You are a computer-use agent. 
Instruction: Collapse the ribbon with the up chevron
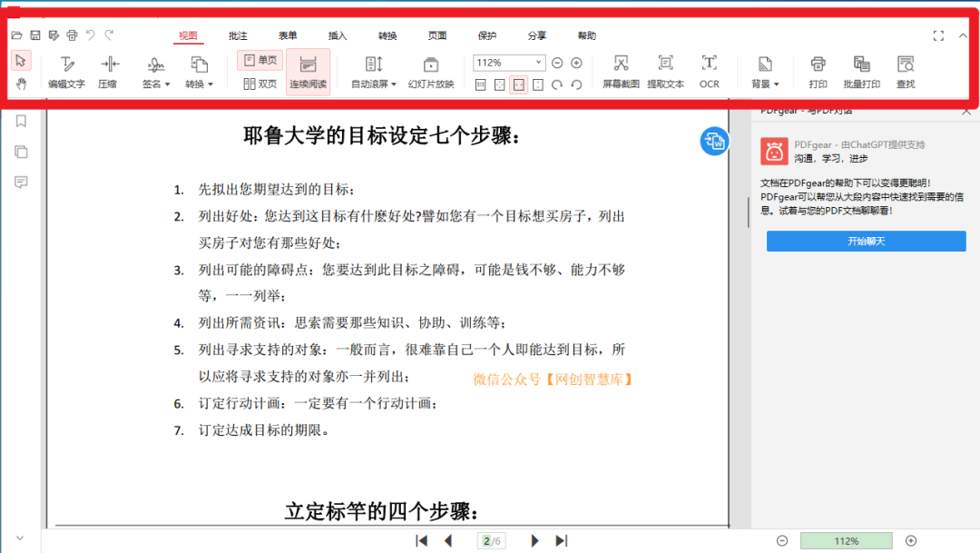click(963, 35)
